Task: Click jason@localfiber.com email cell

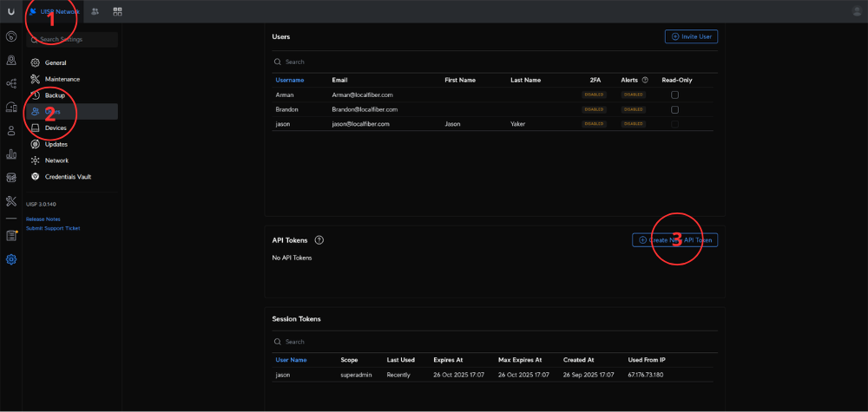Action: (x=361, y=124)
